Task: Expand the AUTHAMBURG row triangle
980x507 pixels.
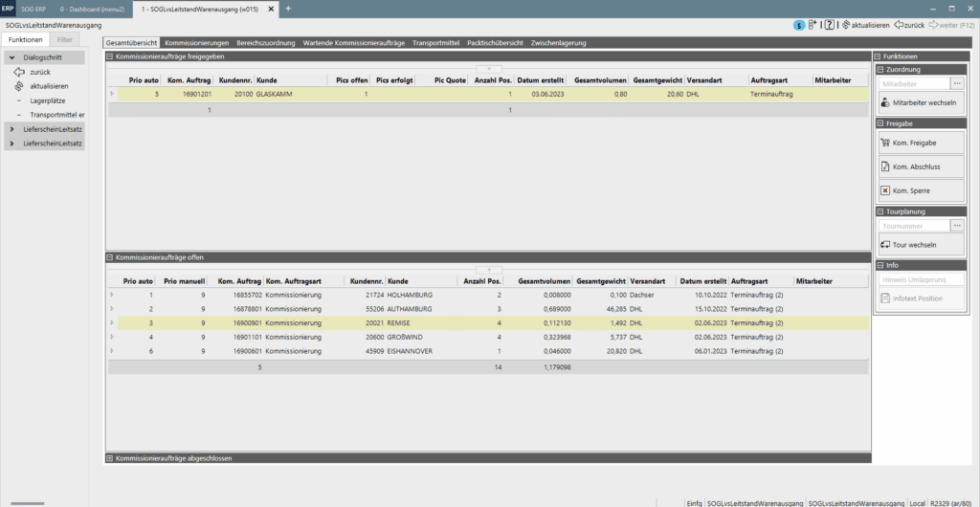Action: (113, 308)
